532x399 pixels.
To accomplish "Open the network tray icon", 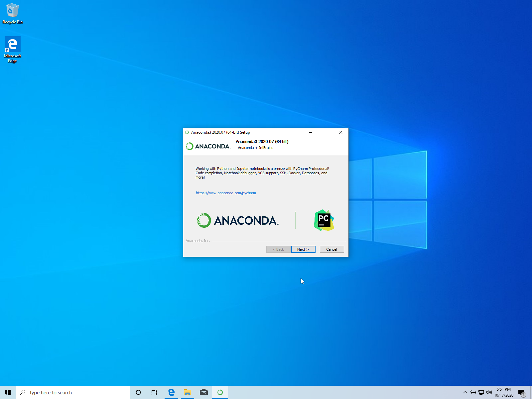I will [481, 392].
